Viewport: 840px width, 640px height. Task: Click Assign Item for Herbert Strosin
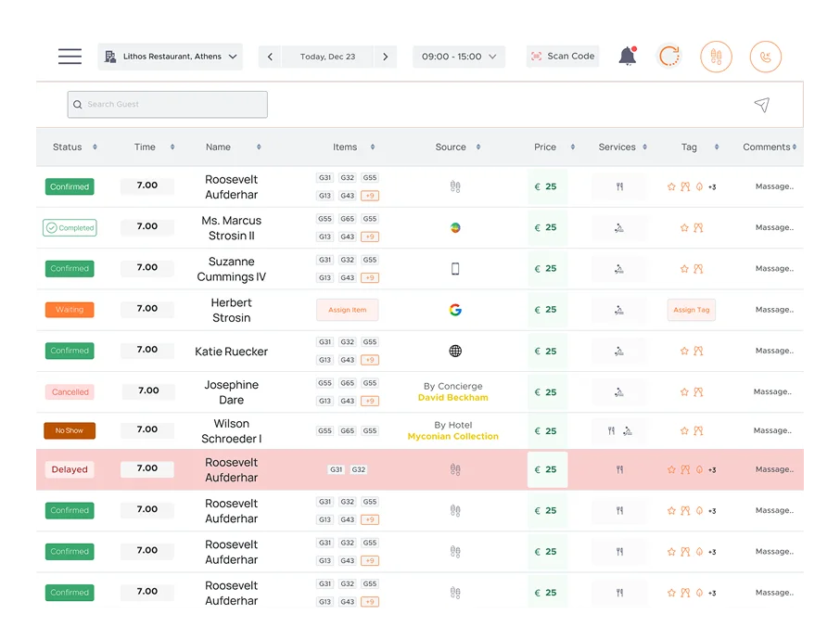click(x=347, y=310)
